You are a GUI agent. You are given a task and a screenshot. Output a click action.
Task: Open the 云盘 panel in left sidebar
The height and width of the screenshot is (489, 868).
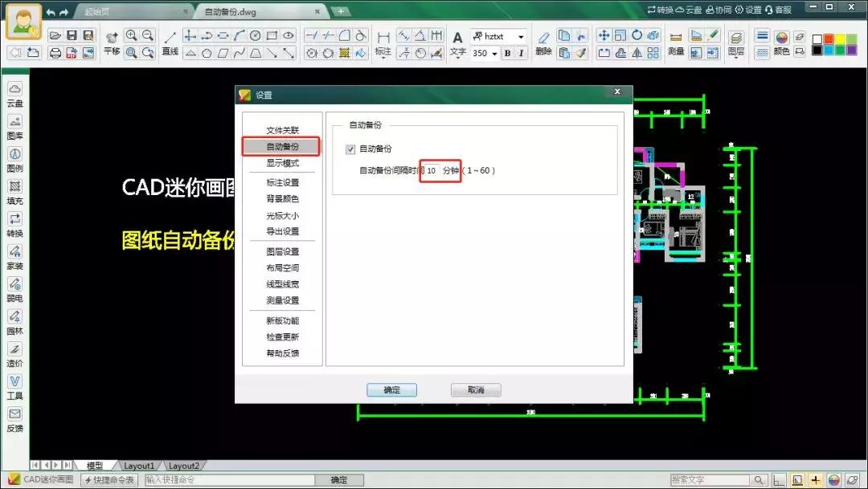point(16,96)
